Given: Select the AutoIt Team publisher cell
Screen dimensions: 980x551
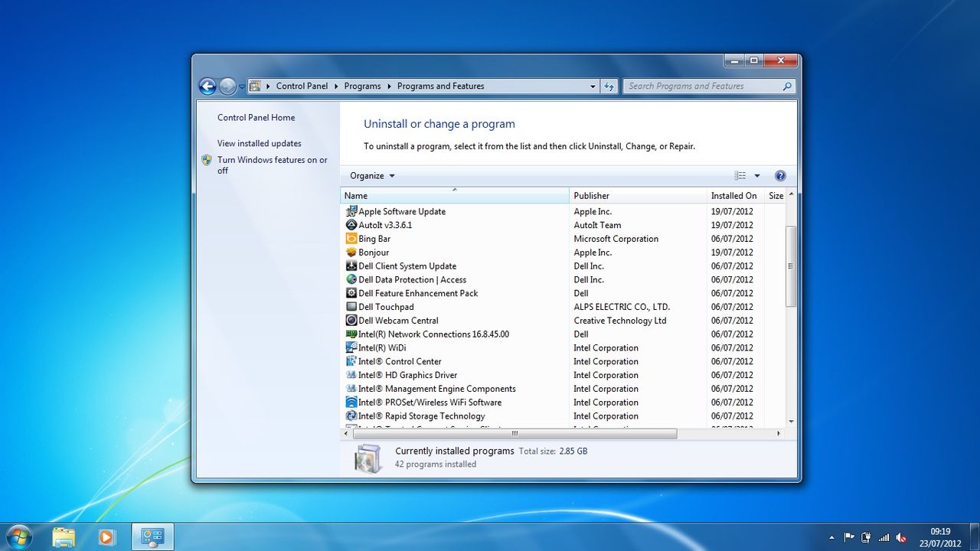Looking at the screenshot, I should tap(597, 225).
